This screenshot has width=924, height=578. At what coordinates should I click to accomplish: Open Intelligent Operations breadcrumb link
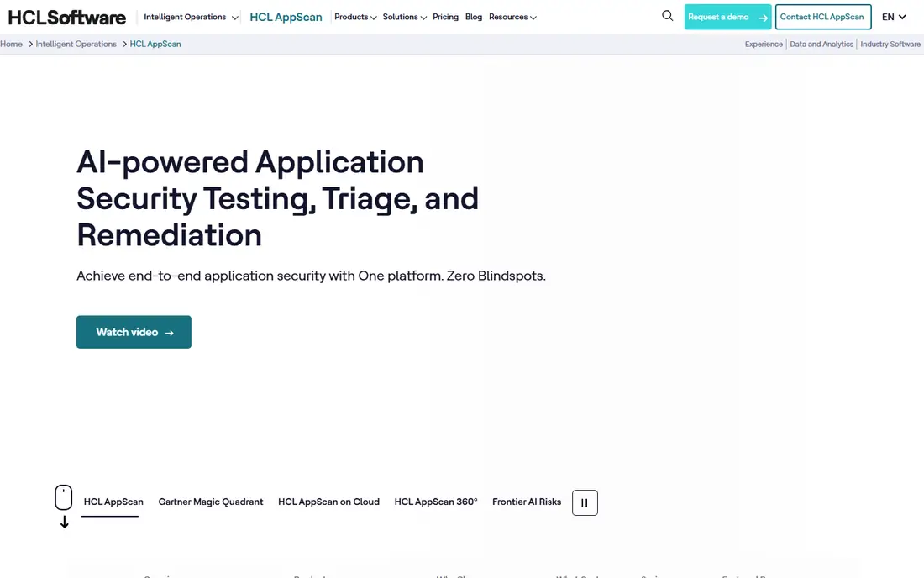[76, 45]
